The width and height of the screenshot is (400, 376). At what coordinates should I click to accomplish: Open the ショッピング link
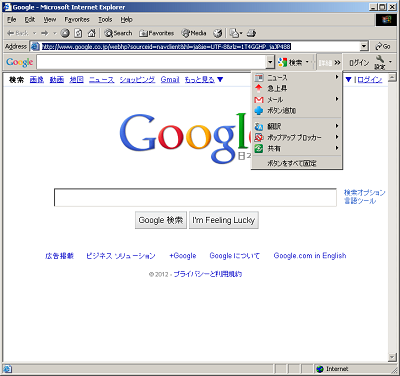[x=137, y=80]
